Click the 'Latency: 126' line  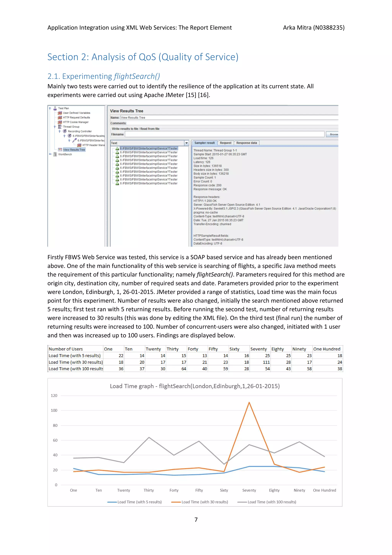click(x=202, y=162)
